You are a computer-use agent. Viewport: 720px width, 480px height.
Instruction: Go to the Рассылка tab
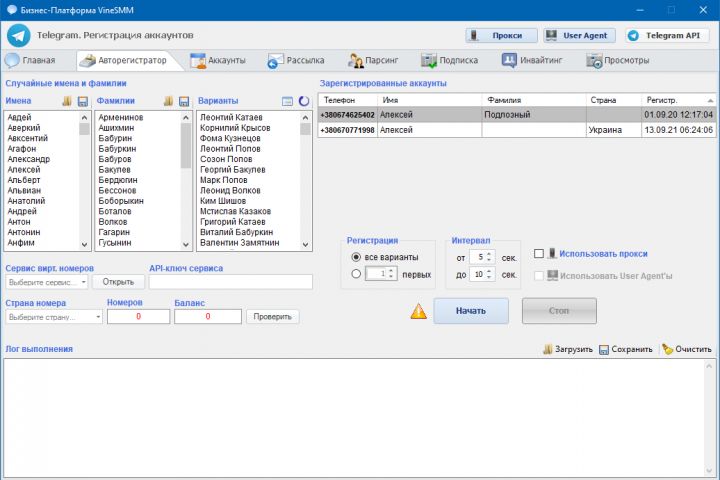(x=296, y=60)
